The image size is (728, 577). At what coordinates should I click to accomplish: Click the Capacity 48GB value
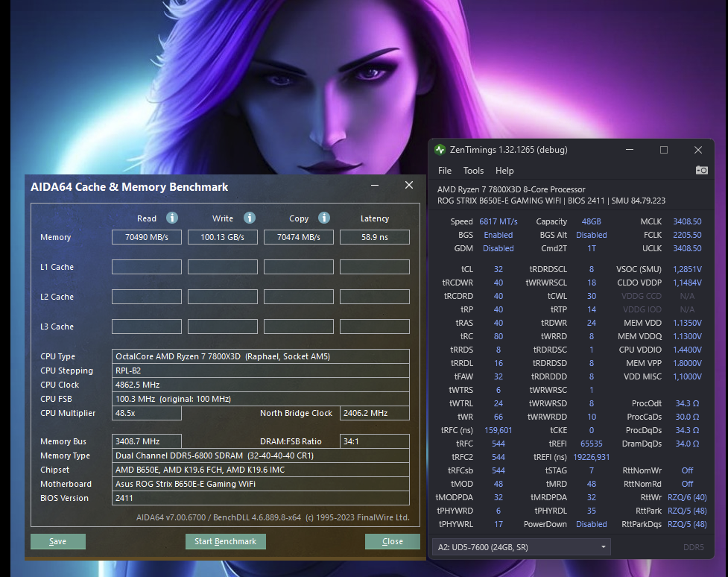pos(592,221)
